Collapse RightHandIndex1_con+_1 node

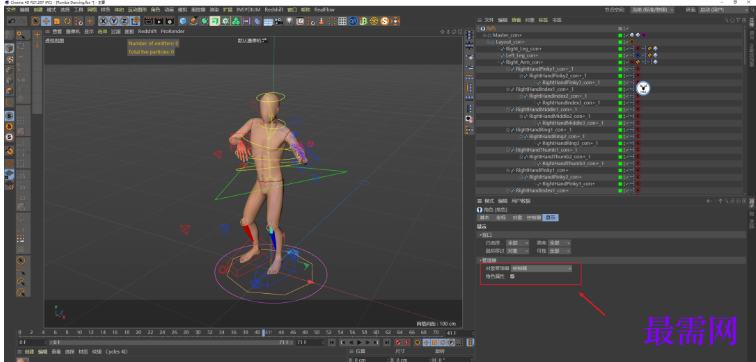pyautogui.click(x=508, y=89)
